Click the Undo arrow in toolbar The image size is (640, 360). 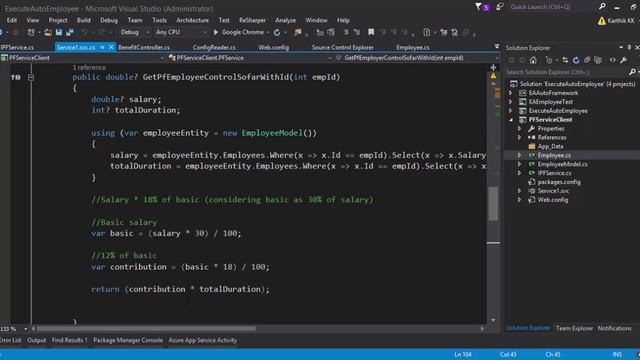point(84,32)
